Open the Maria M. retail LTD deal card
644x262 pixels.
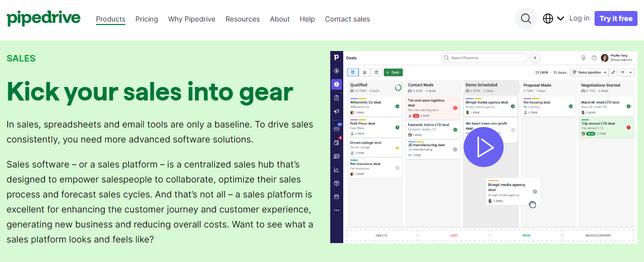click(607, 106)
